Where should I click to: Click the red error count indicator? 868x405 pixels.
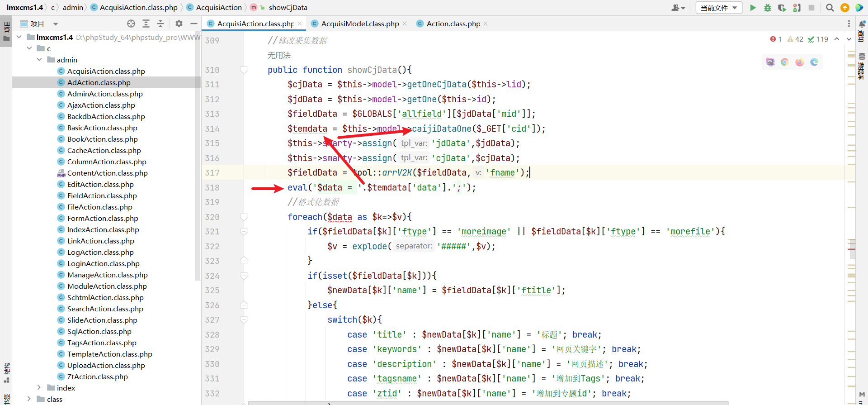(x=776, y=39)
